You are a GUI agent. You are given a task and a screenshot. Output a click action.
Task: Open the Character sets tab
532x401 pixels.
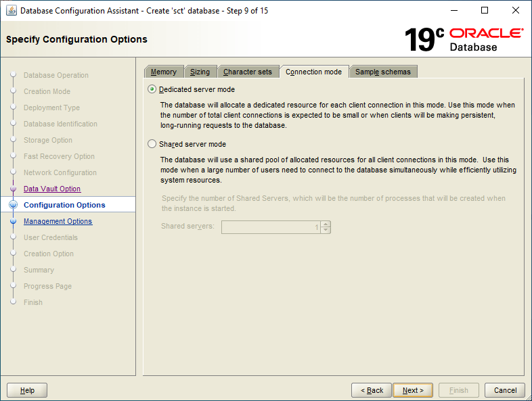point(248,72)
